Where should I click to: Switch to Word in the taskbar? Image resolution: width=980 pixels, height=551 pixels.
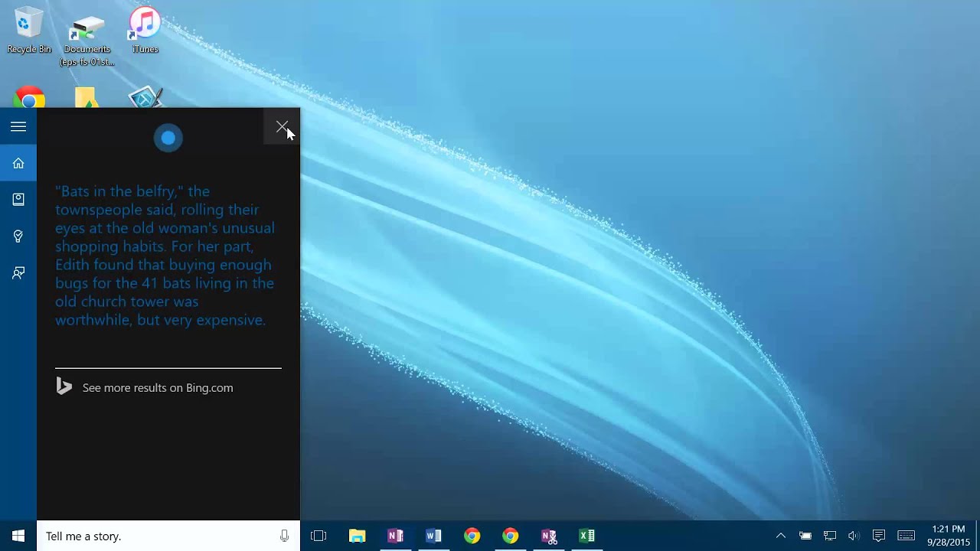(x=433, y=536)
